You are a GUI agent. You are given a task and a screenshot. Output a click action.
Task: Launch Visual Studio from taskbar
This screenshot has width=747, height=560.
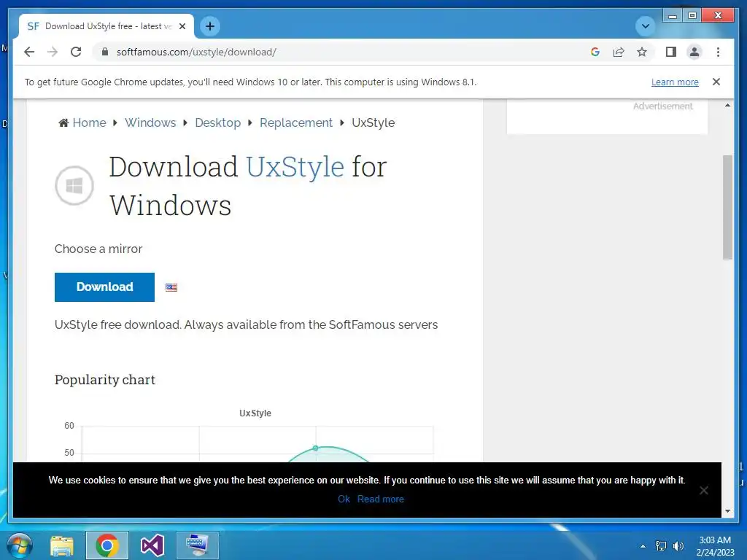tap(152, 545)
